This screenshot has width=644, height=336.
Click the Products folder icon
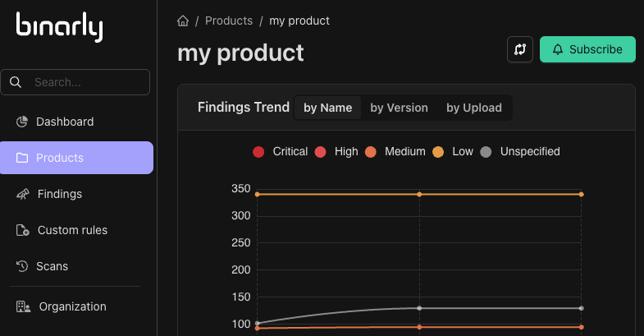(22, 158)
